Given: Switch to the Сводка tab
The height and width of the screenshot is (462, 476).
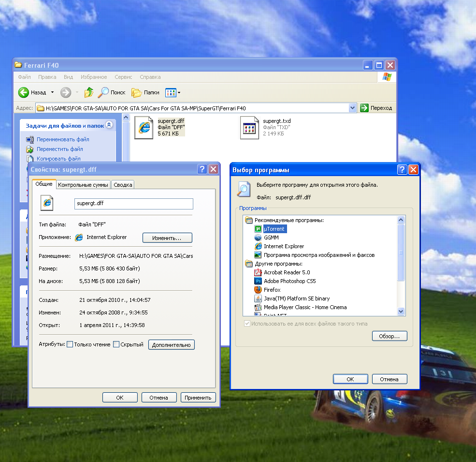Looking at the screenshot, I should tap(123, 185).
